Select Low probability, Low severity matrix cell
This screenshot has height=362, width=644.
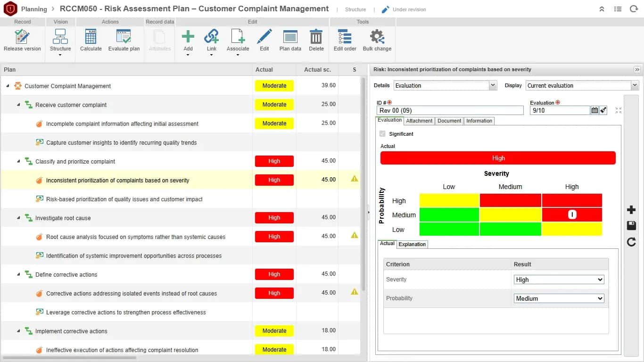tap(449, 229)
